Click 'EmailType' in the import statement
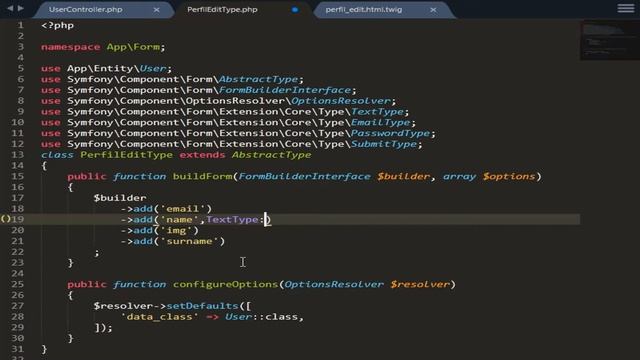This screenshot has width=640, height=360. point(380,122)
